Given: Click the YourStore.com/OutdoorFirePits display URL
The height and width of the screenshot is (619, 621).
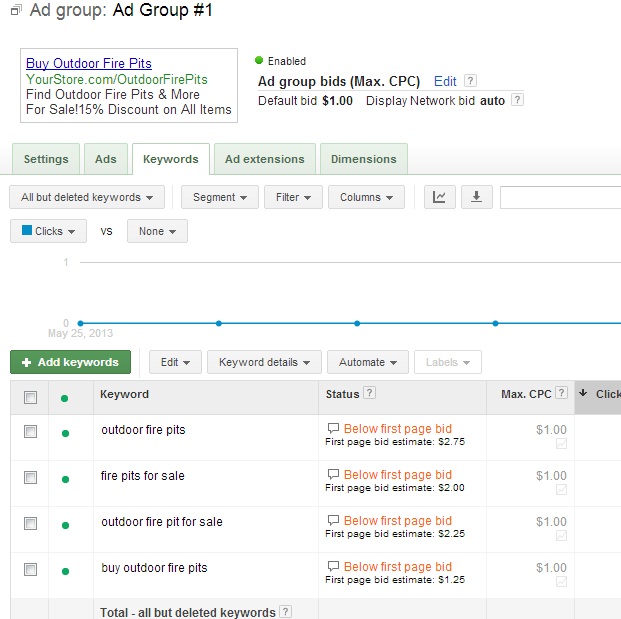Looking at the screenshot, I should pyautogui.click(x=117, y=79).
